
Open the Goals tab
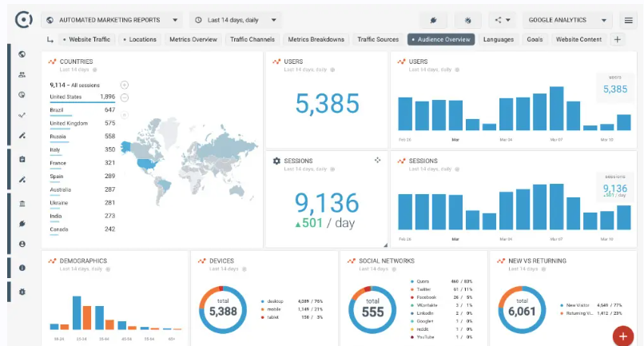point(535,39)
